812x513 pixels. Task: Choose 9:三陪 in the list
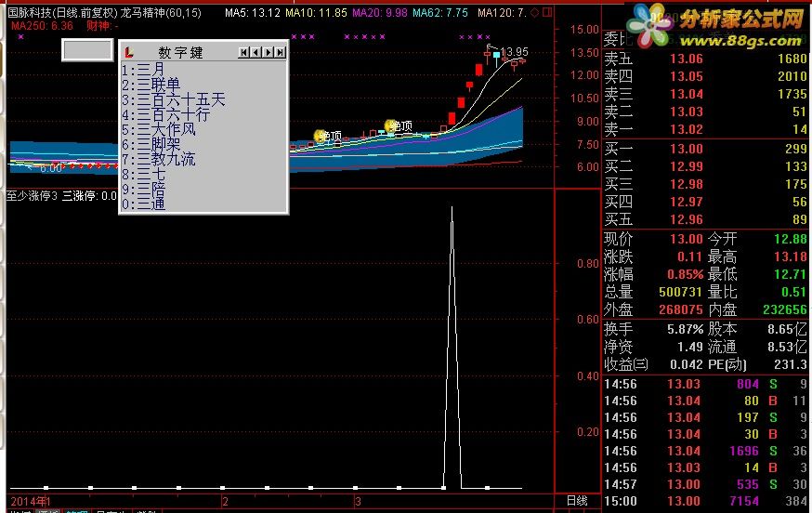coord(143,190)
